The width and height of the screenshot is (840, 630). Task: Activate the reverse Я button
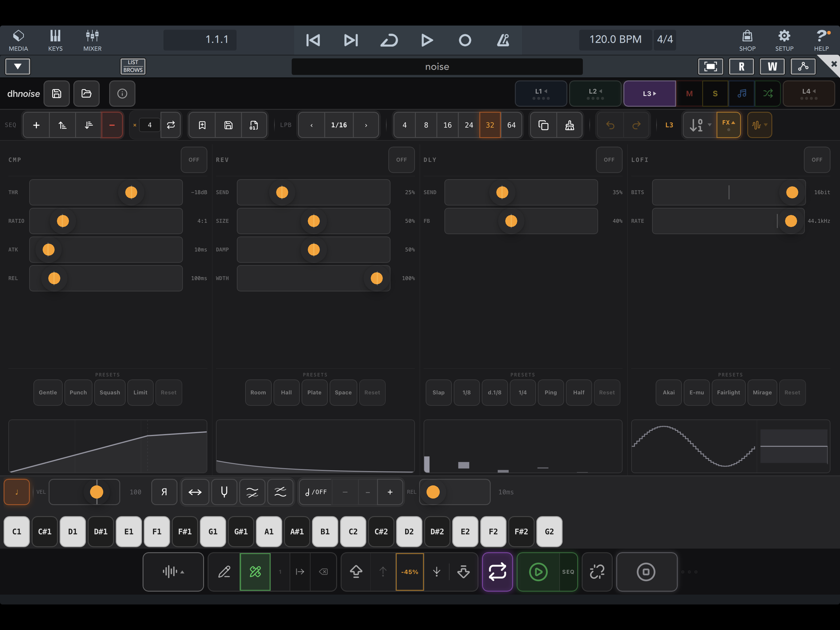(164, 492)
